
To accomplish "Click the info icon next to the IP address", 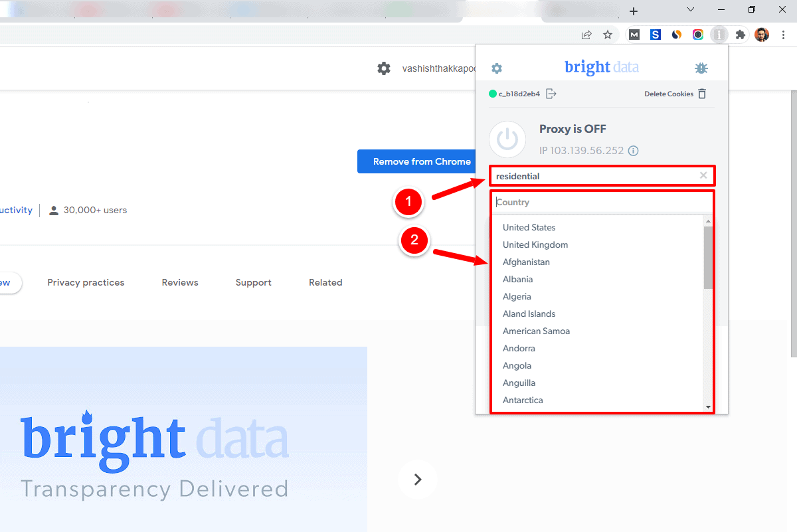I will [x=633, y=151].
